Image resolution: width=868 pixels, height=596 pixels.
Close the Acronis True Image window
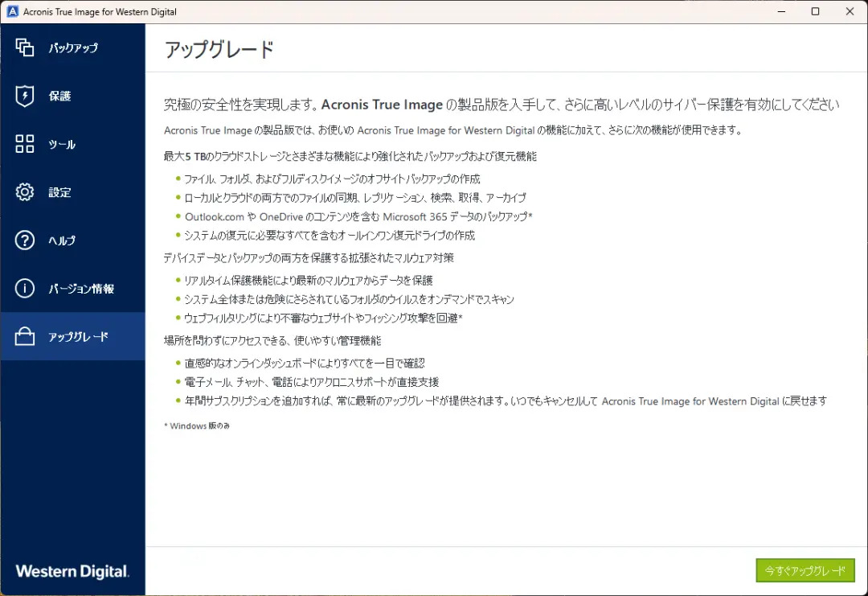850,11
